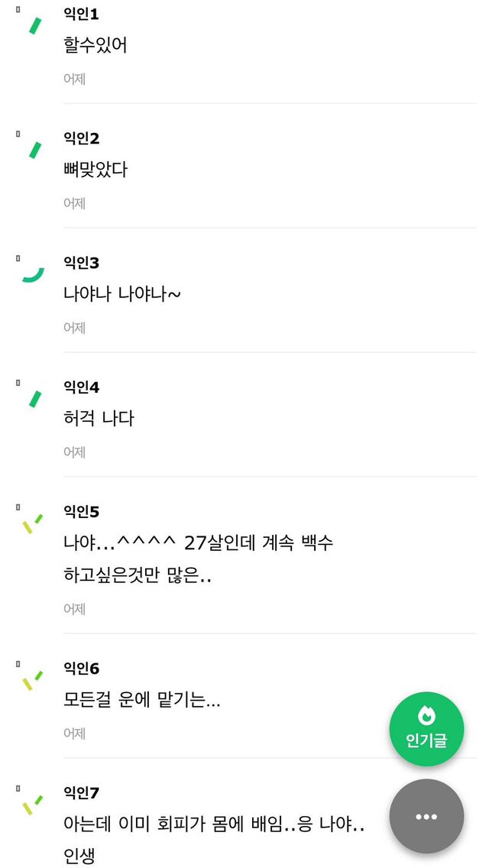This screenshot has height=868, width=489.
Task: Click 익인7's yellow-green avatar icon
Action: (x=32, y=805)
